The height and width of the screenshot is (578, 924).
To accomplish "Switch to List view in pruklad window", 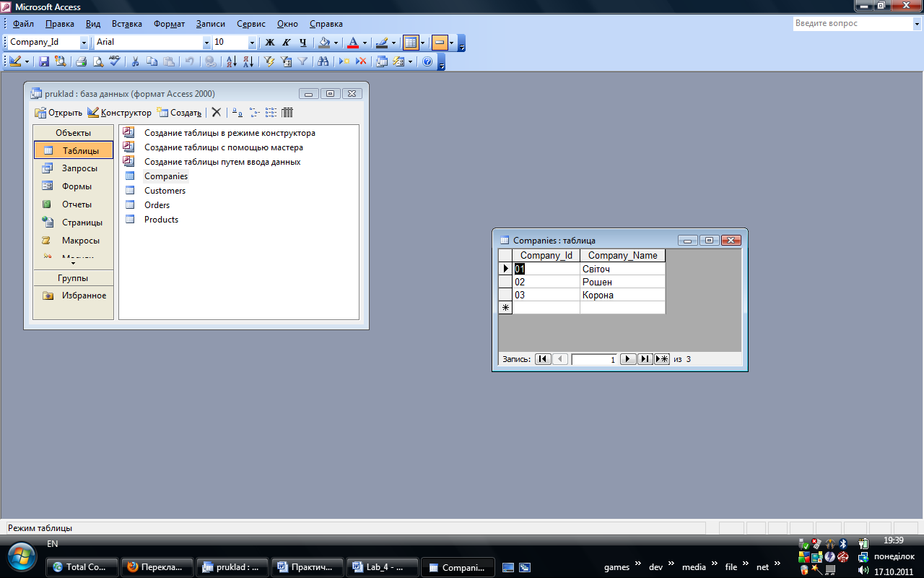I will coord(271,113).
